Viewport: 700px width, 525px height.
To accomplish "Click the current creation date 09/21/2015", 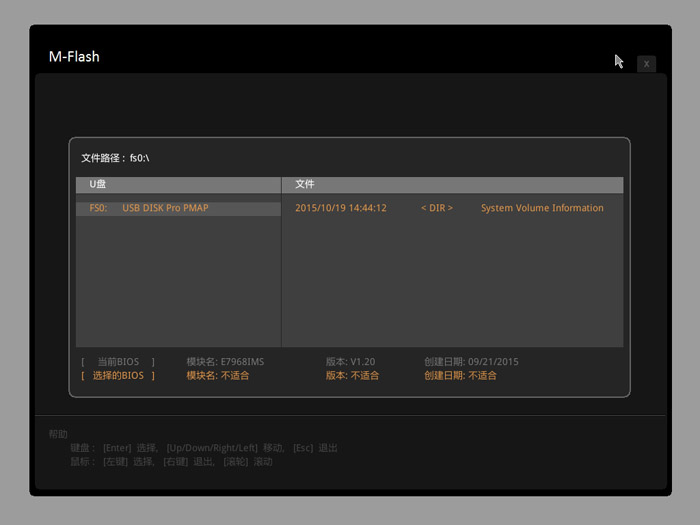I will coord(471,361).
